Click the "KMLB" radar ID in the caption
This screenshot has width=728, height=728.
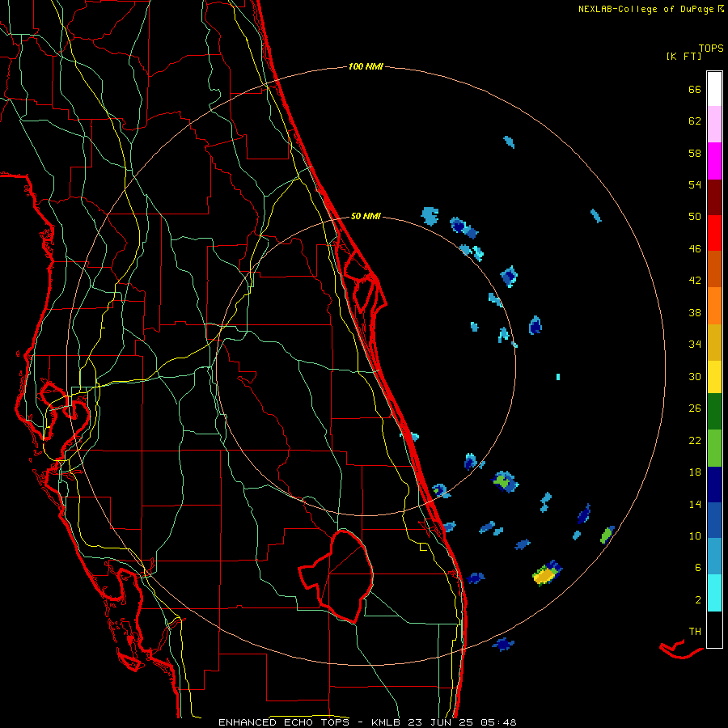387,722
